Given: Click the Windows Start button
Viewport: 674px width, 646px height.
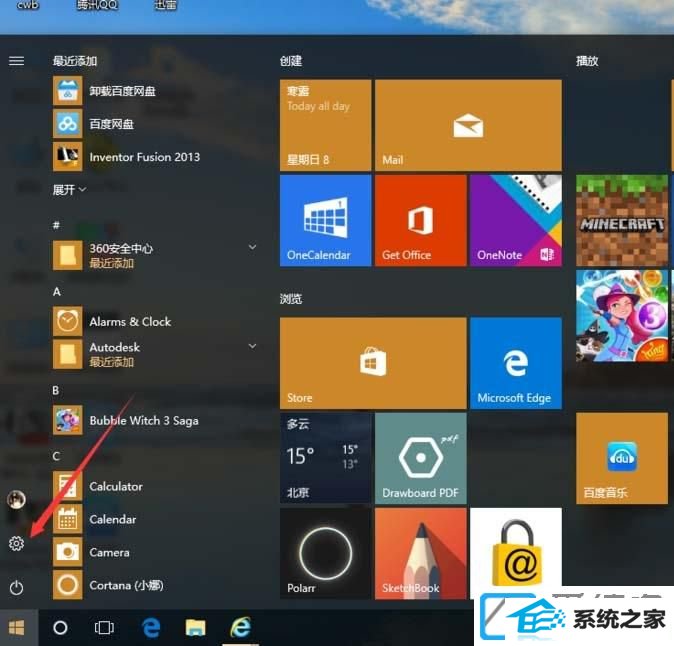Looking at the screenshot, I should click(x=17, y=628).
